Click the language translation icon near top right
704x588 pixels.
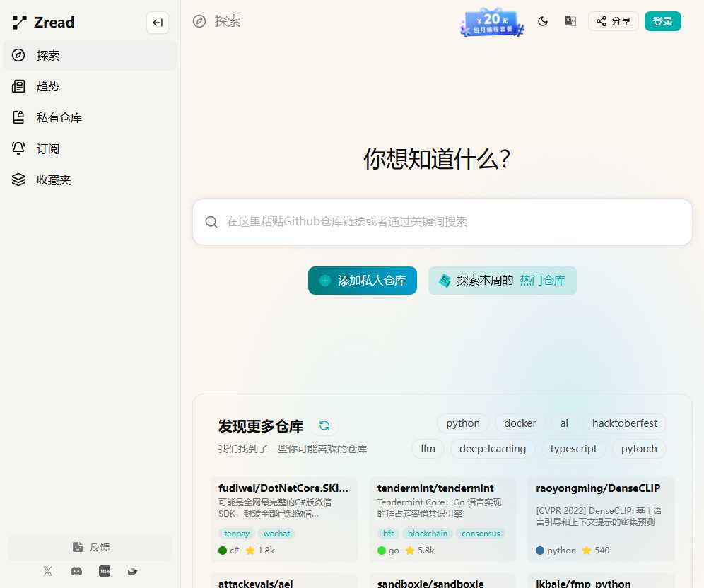click(x=570, y=21)
